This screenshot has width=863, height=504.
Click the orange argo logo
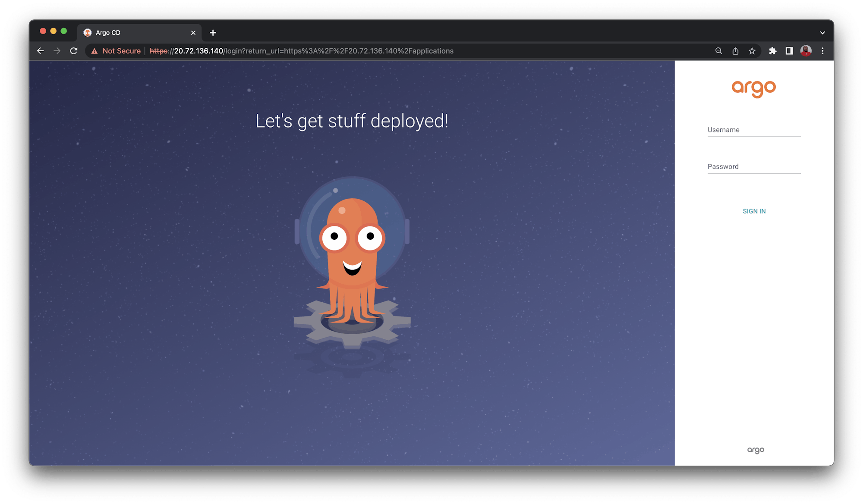(x=753, y=88)
